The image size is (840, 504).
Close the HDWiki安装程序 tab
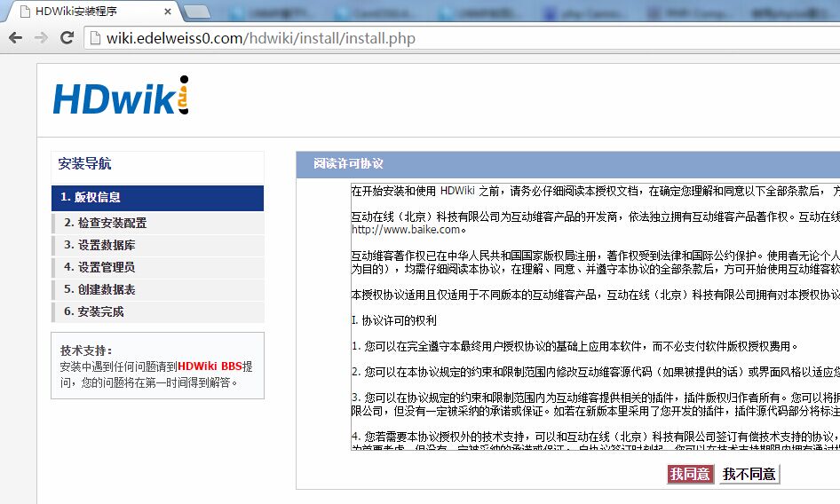click(x=168, y=12)
